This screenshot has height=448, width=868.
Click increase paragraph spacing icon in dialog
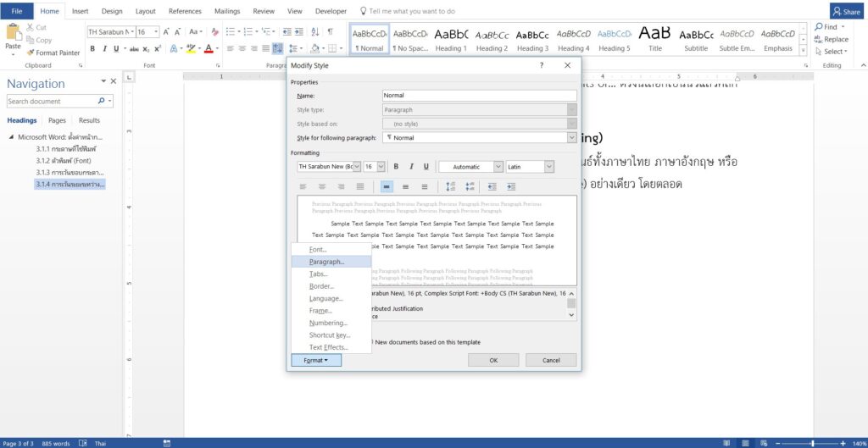point(450,186)
